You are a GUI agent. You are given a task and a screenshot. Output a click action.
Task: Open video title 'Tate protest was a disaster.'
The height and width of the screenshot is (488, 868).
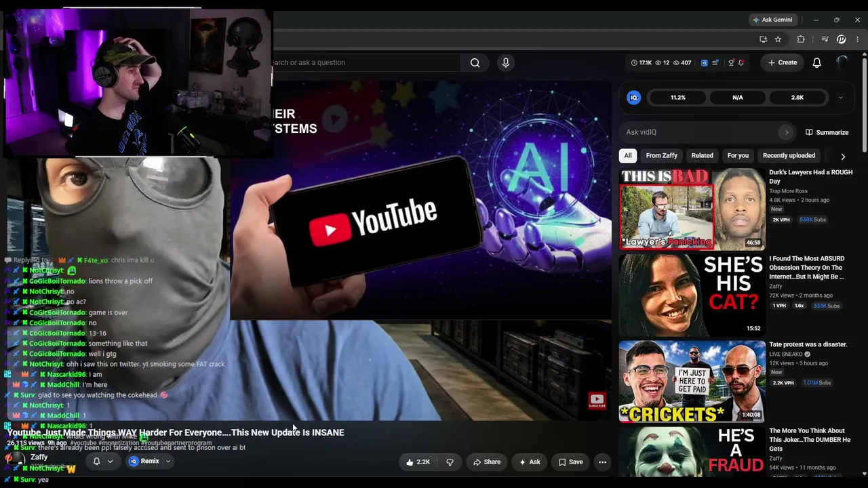(x=808, y=344)
